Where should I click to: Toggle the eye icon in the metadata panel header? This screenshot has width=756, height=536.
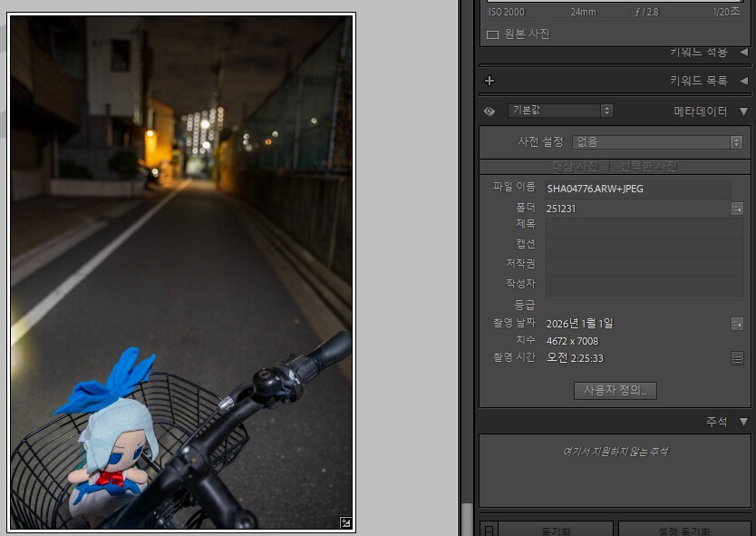pos(489,111)
